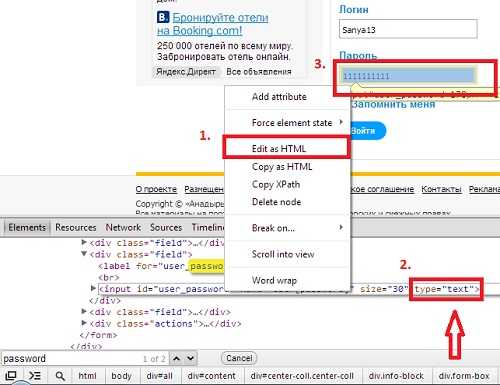
Task: Click the password field showing 111111111
Action: click(x=408, y=76)
